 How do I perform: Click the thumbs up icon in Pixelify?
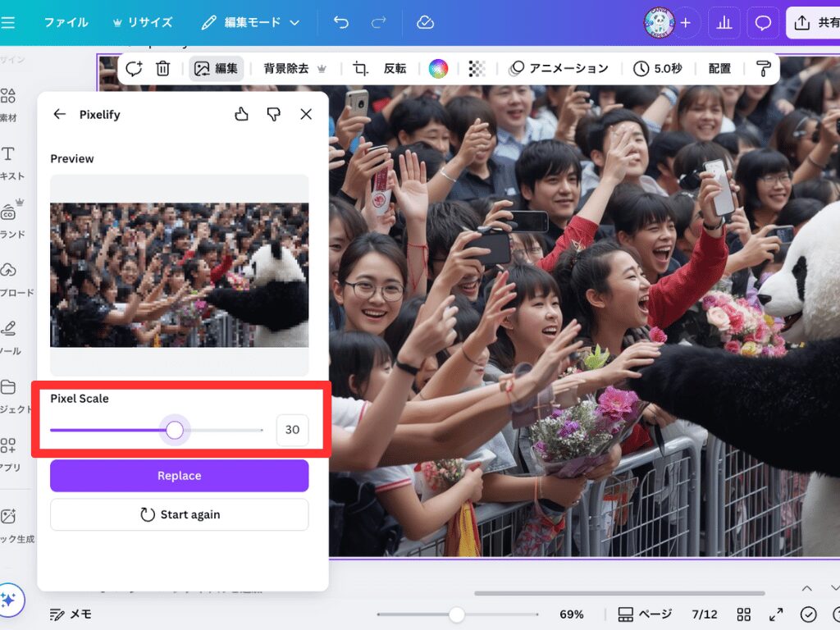[241, 114]
